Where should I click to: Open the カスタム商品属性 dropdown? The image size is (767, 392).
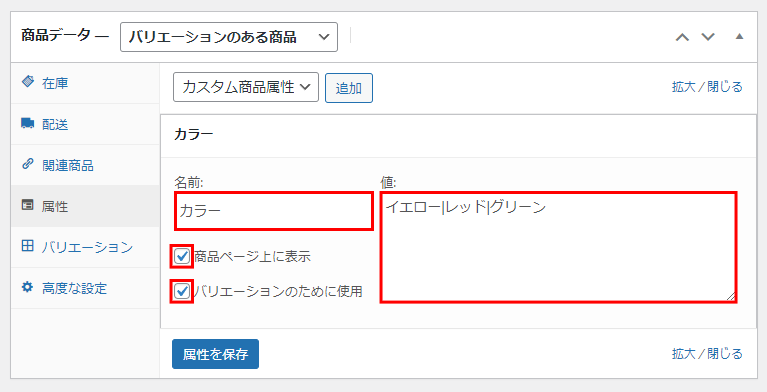pos(246,87)
